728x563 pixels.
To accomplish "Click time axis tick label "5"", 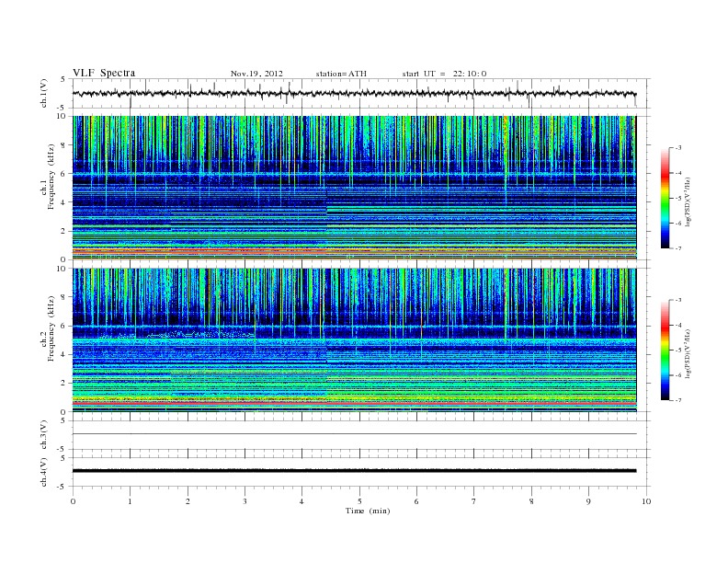I will click(x=359, y=501).
